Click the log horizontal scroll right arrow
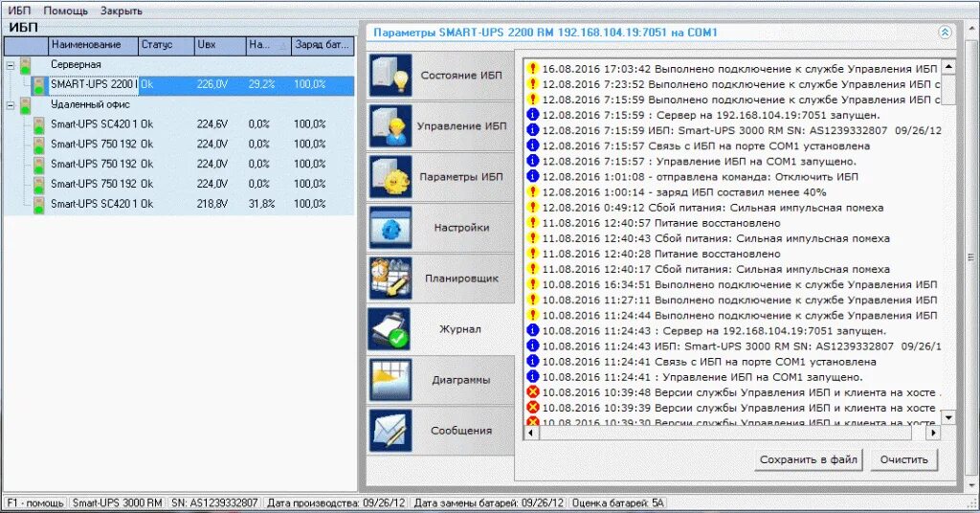 coord(933,432)
